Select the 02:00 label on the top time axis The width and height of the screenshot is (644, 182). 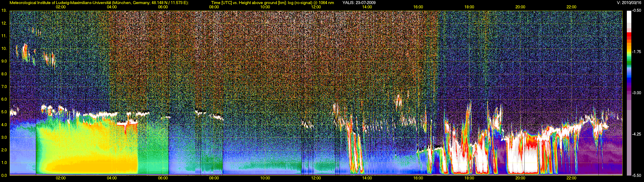[x=61, y=7]
